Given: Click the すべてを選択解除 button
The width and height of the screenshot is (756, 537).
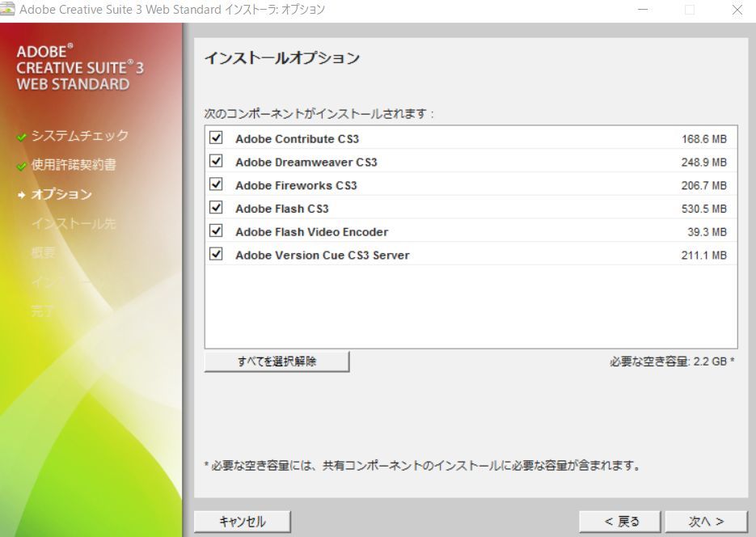Looking at the screenshot, I should coord(277,361).
